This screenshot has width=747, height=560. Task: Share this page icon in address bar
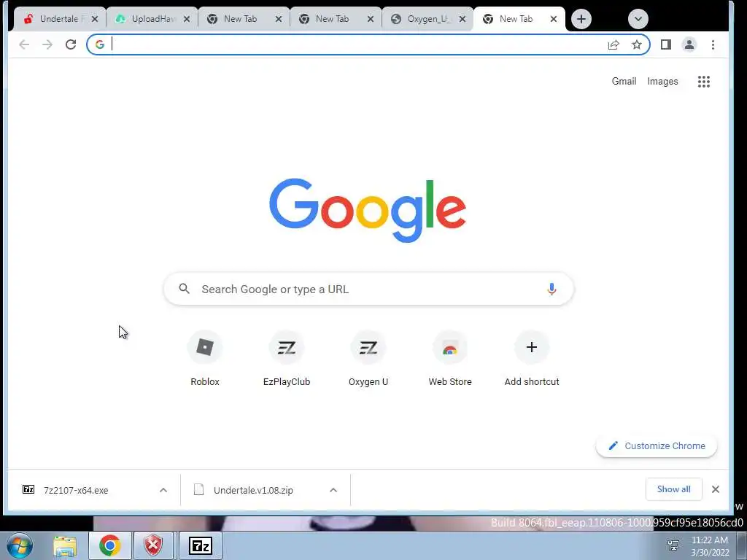(x=614, y=44)
